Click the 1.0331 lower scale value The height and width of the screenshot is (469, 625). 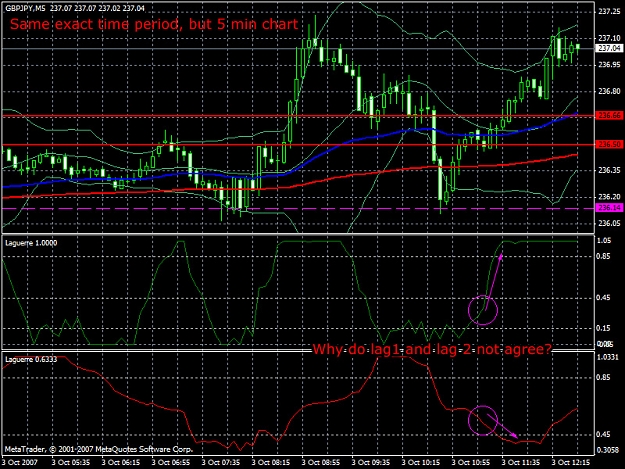[x=608, y=357]
